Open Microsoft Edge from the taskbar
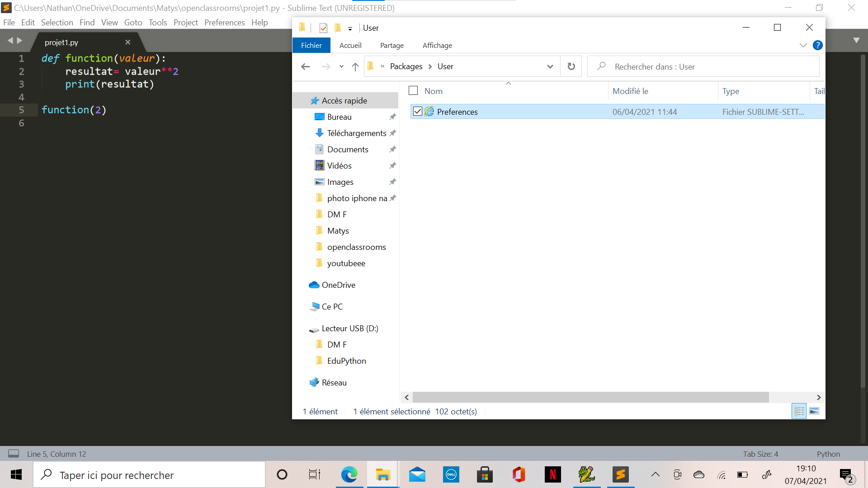 pyautogui.click(x=349, y=474)
